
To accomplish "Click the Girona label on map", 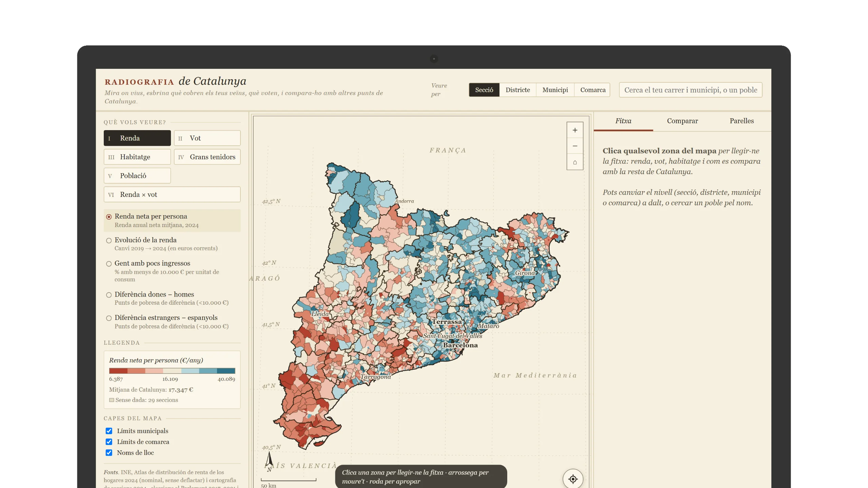I will click(x=525, y=273).
